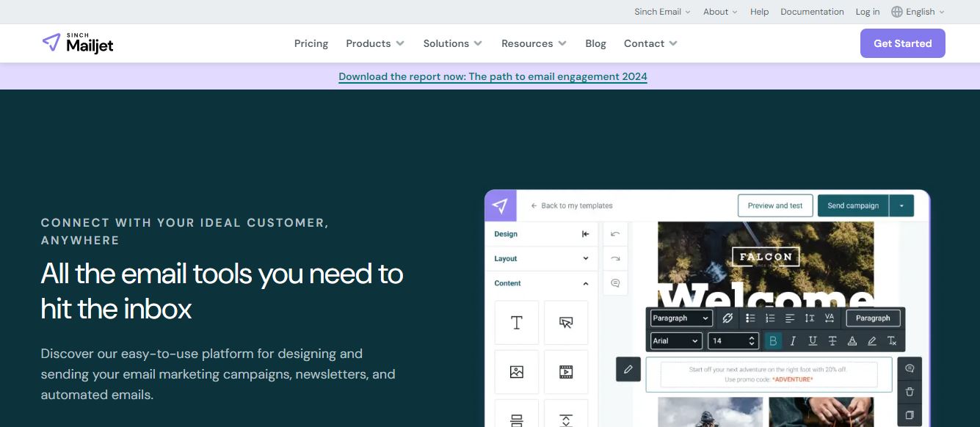Open the Design section tab
Image resolution: width=980 pixels, height=427 pixels.
coord(507,234)
